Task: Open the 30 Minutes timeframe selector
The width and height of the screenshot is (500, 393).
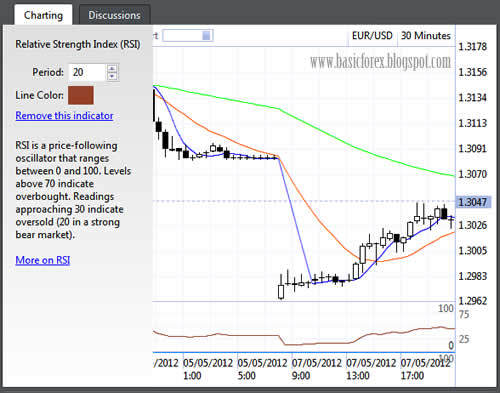Action: 426,36
